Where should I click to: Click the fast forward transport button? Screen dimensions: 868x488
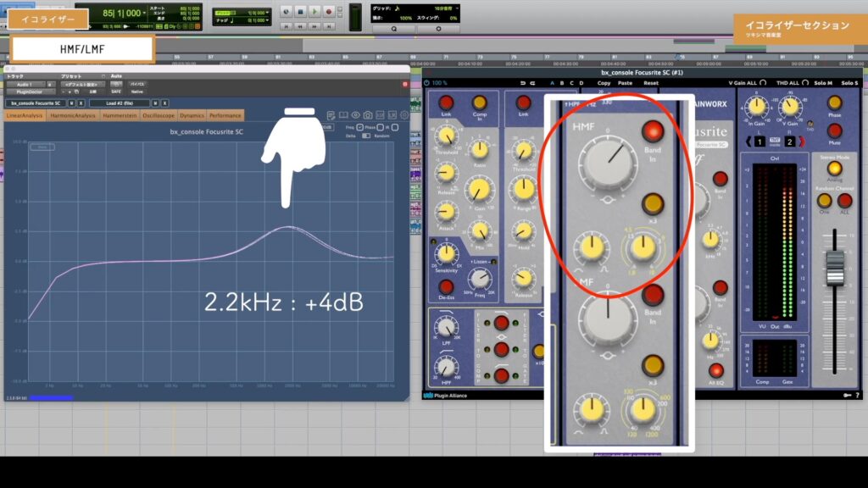314,26
